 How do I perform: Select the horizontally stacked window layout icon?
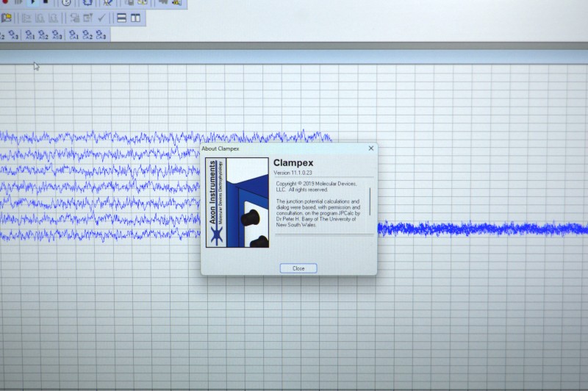pyautogui.click(x=122, y=18)
